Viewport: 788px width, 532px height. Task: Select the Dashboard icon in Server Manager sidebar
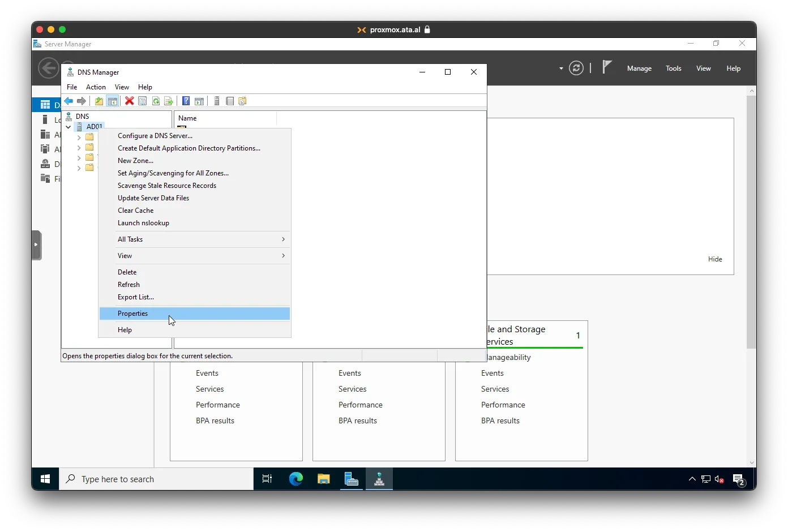(x=45, y=105)
